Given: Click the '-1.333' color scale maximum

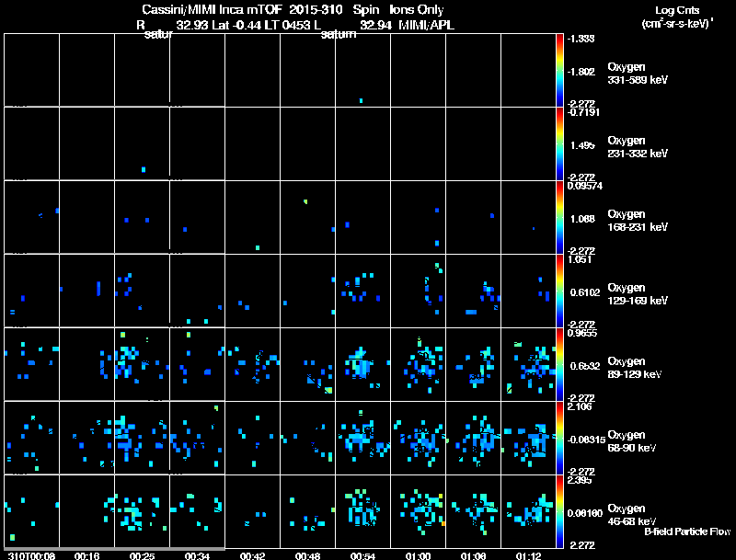Looking at the screenshot, I should (x=581, y=39).
